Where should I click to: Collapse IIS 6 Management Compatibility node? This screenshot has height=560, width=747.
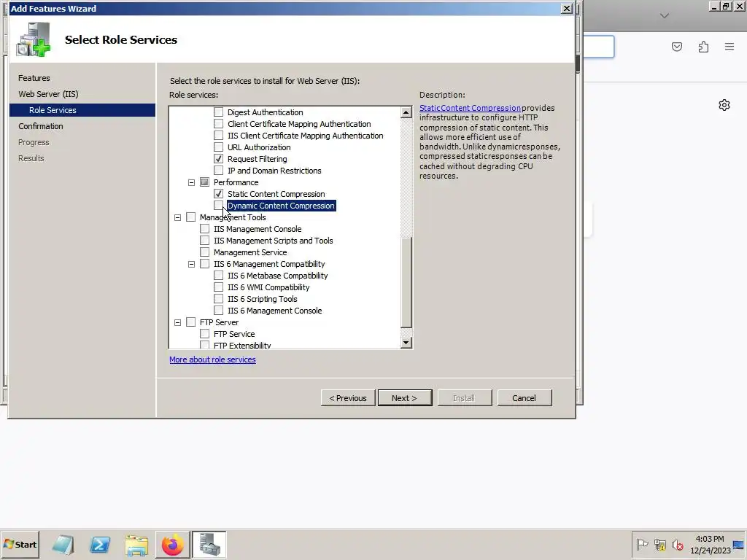tap(192, 264)
